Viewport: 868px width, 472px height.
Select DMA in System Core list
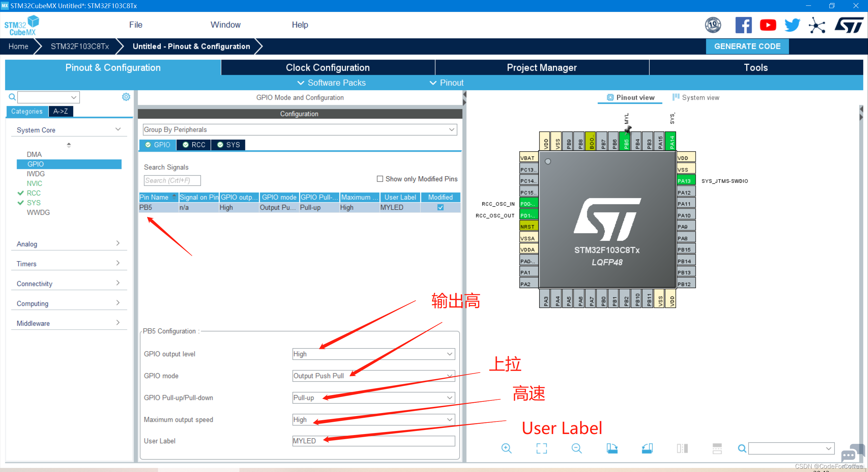[x=34, y=154]
